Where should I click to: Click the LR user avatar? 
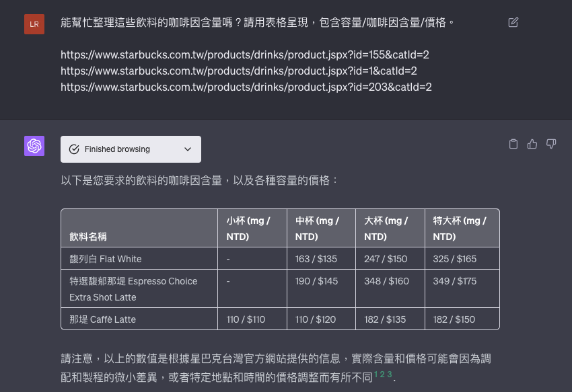tap(34, 24)
